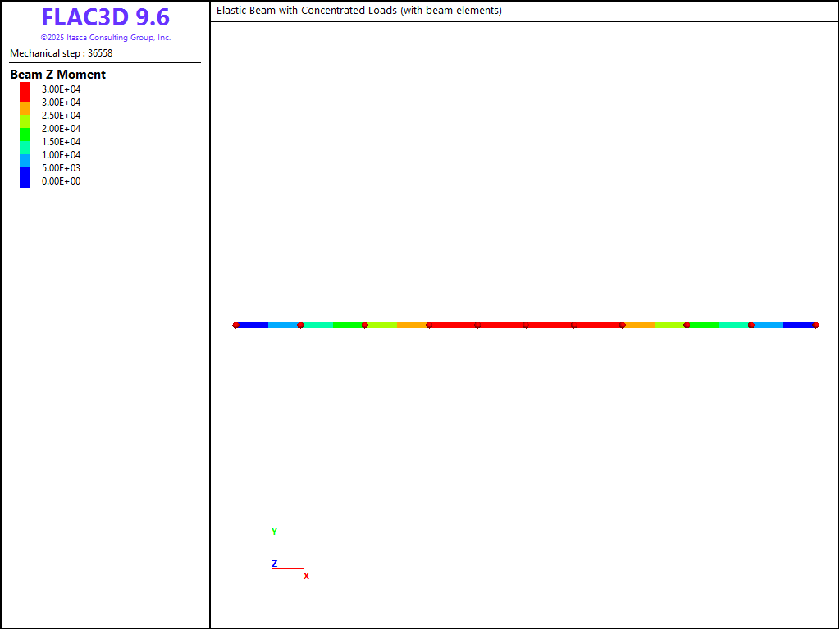Screen dimensions: 840x630
Task: Click the 5.00E+03 legend value
Action: point(62,168)
